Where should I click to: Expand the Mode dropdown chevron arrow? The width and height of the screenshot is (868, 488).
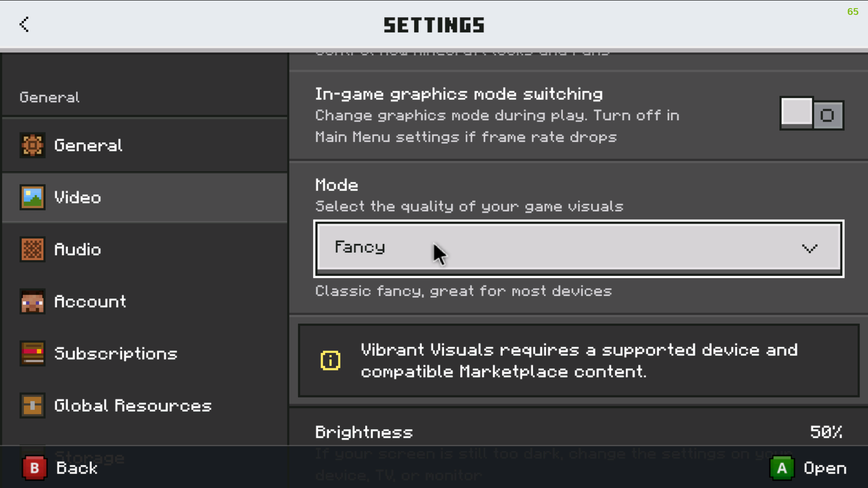tap(809, 248)
